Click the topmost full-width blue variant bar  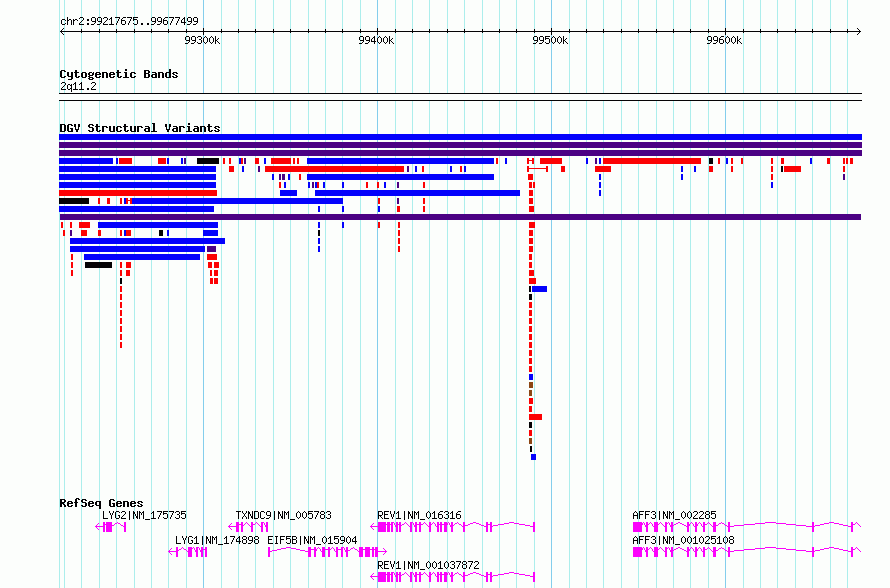[x=460, y=137]
